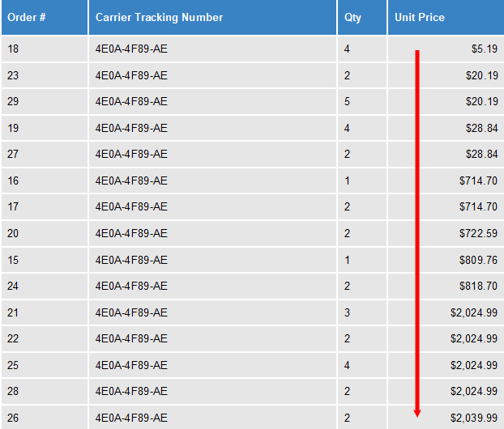Image resolution: width=504 pixels, height=429 pixels.
Task: Click unit price in order 21 row
Action: (474, 312)
